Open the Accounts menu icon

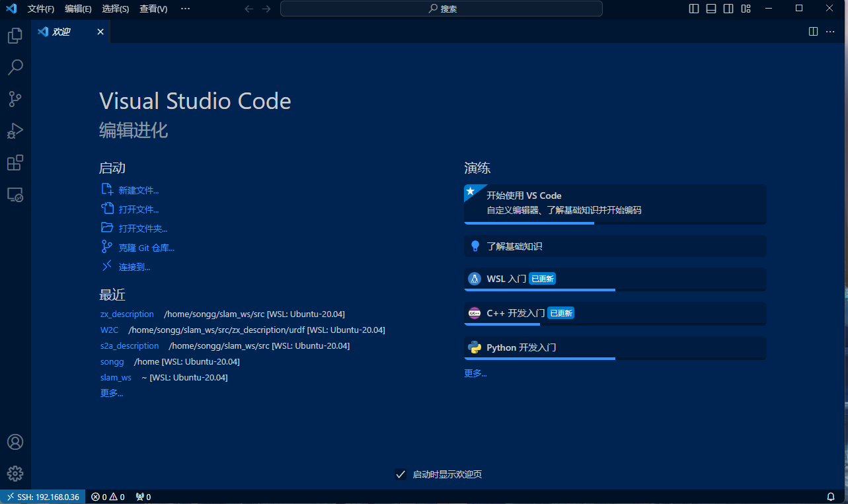(x=15, y=442)
